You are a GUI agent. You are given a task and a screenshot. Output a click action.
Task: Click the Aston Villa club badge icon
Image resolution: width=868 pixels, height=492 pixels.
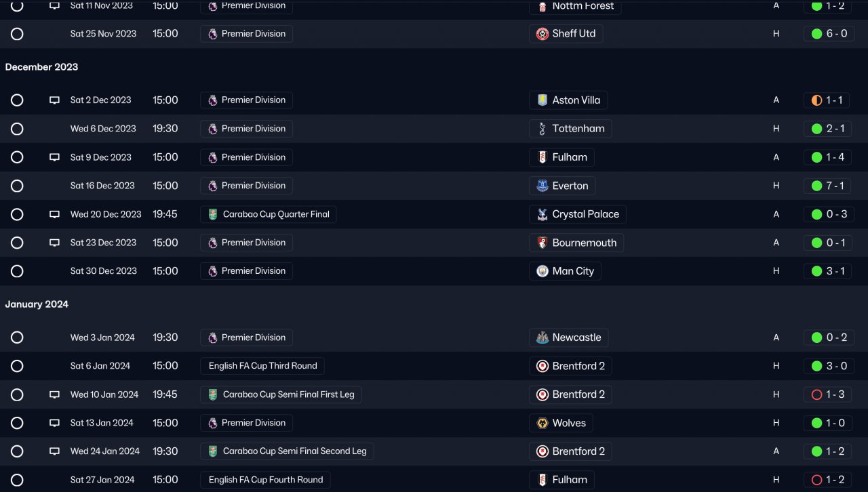(x=542, y=100)
